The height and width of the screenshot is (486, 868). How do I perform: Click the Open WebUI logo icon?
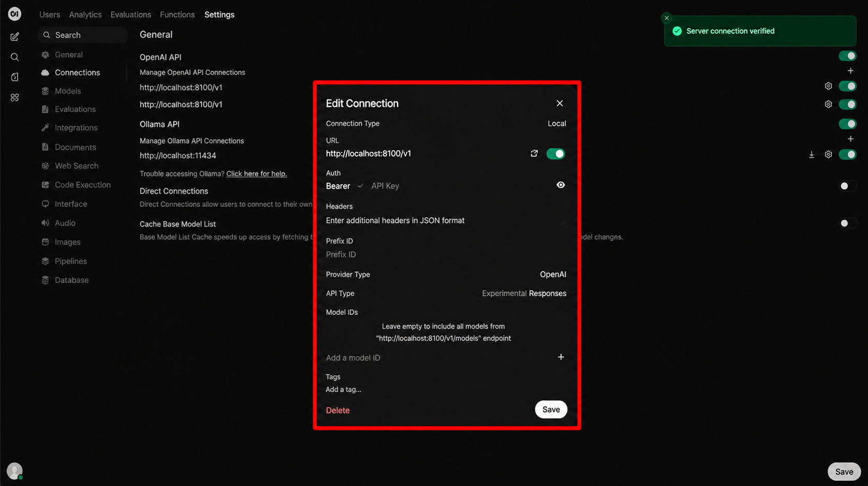point(14,14)
